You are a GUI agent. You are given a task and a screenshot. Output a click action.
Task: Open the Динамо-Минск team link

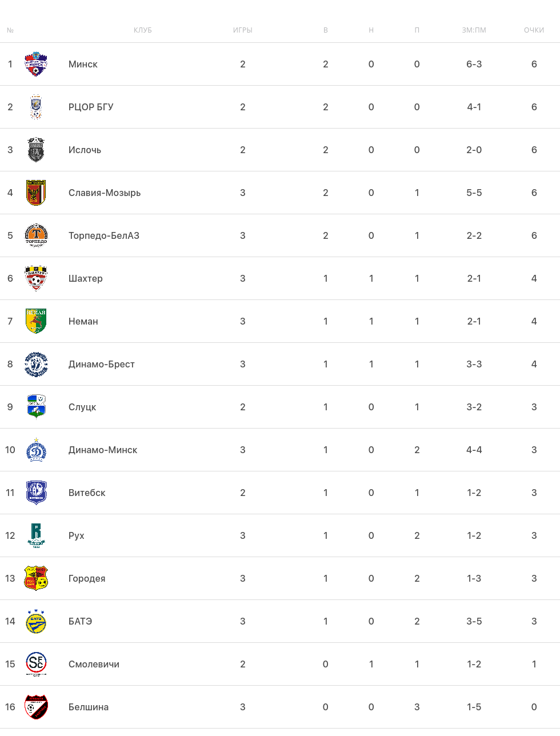[x=103, y=450]
